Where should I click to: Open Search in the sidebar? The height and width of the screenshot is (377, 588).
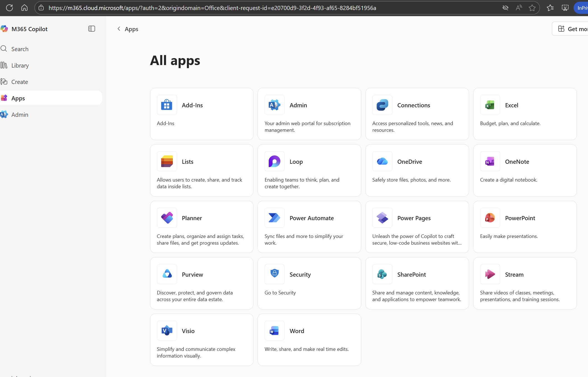click(x=51, y=49)
